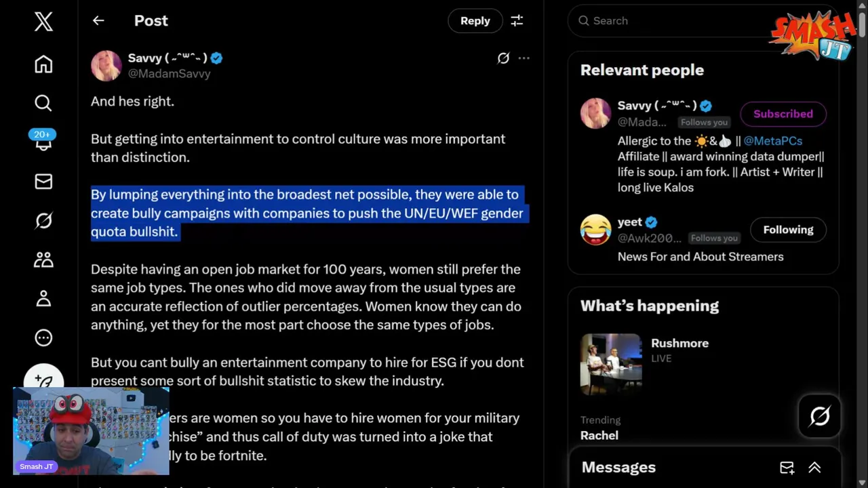This screenshot has height=488, width=868.
Task: Go back with the arrow button
Action: [x=98, y=21]
